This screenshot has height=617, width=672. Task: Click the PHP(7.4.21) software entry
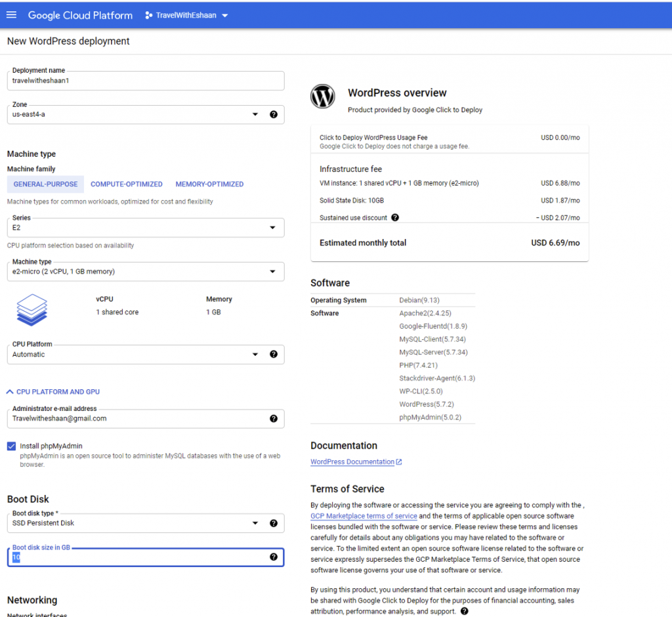(418, 366)
